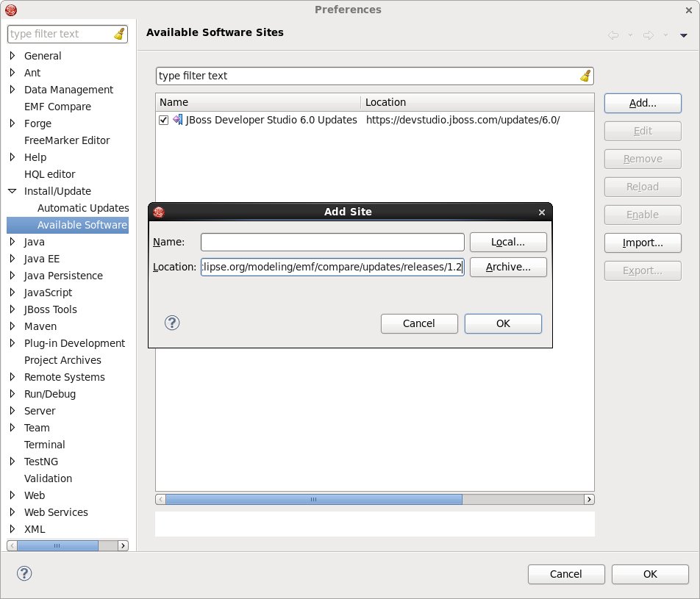The width and height of the screenshot is (700, 599).
Task: Clear the software sites filter with the broom icon
Action: 585,76
